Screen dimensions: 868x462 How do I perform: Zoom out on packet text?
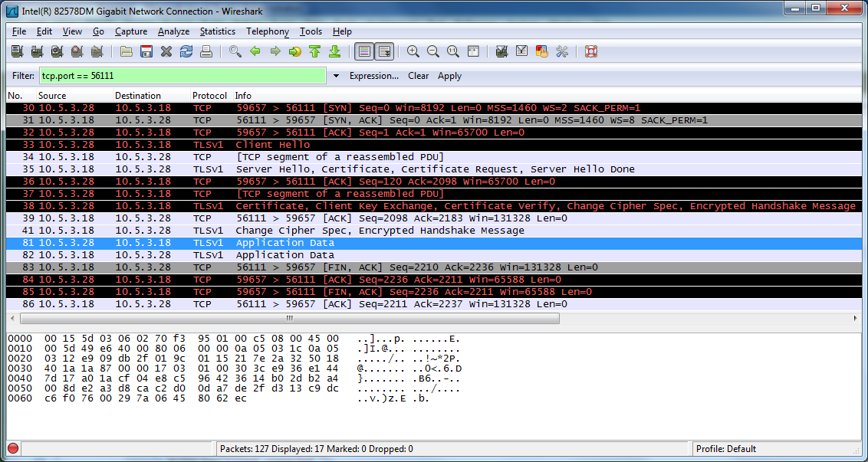[x=433, y=51]
